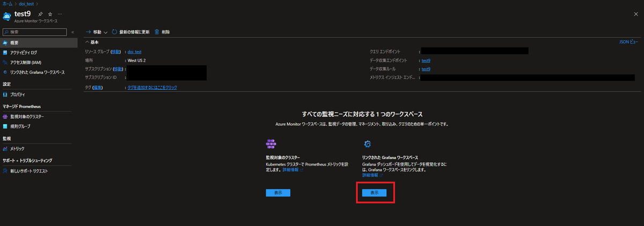Screen dimensions: 644x226
Task: Collapse the 基本 essentials section
Action: click(92, 42)
